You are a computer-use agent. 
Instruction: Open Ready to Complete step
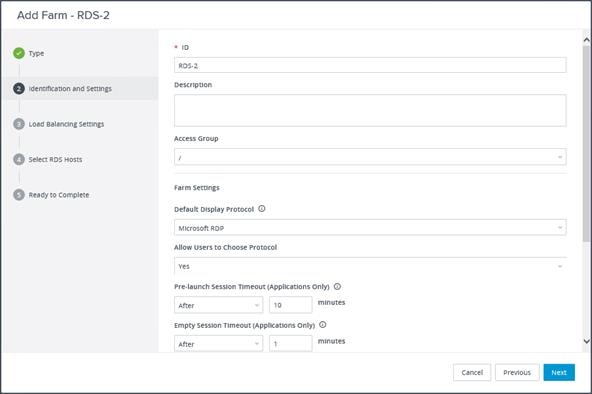pyautogui.click(x=59, y=195)
